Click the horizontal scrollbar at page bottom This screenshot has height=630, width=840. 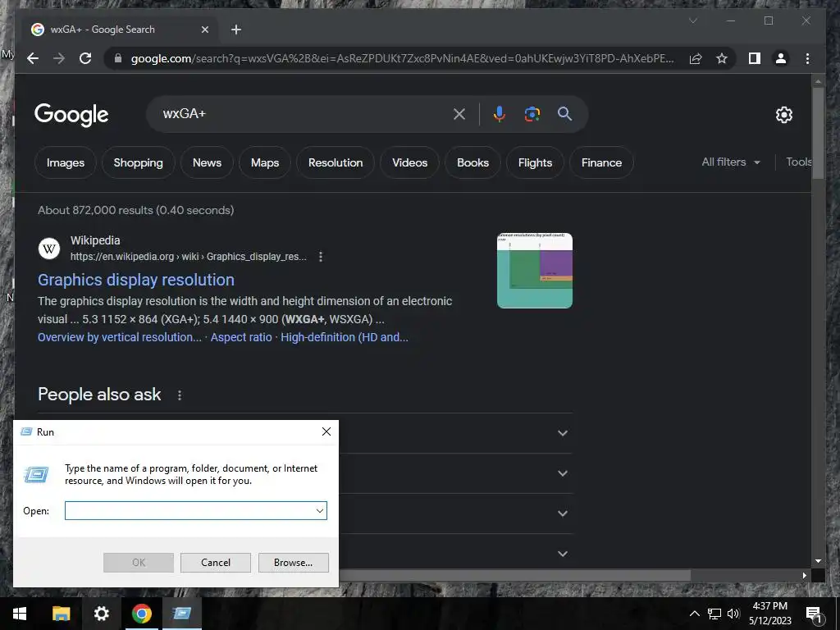514,575
